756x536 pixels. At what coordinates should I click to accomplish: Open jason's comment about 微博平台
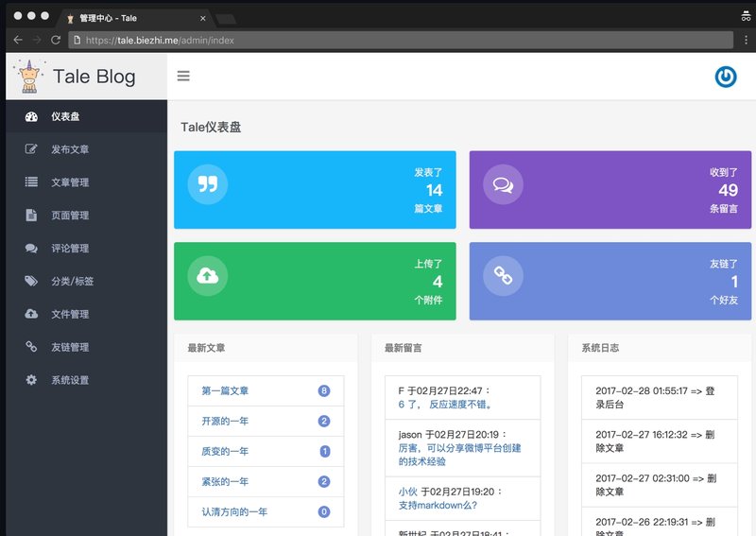pyautogui.click(x=459, y=455)
